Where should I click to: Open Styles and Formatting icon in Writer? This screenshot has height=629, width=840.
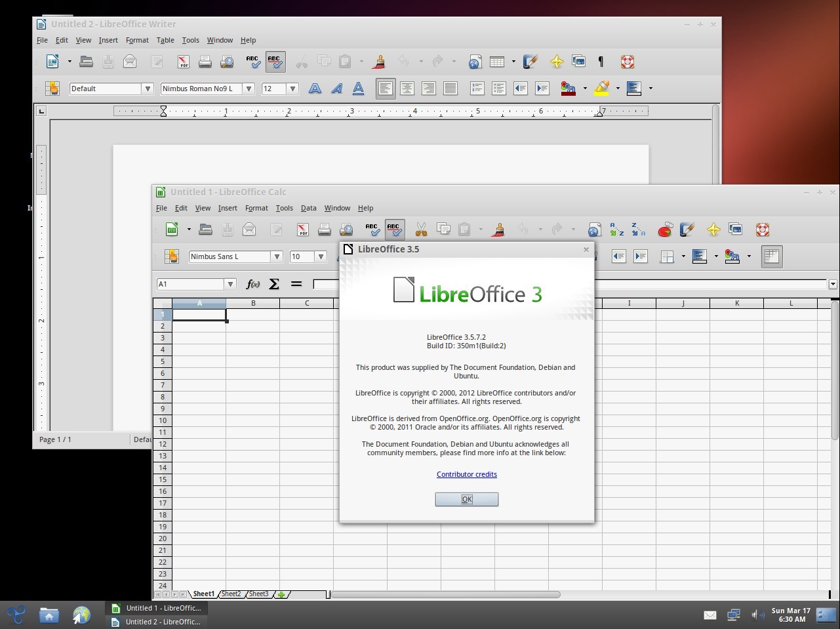coord(52,89)
